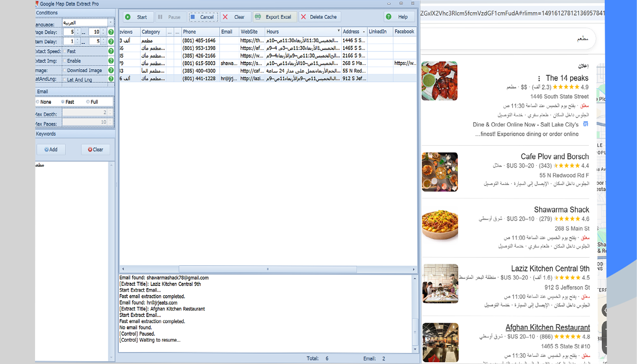The image size is (637, 364).
Task: Select the Fast email radio button
Action: 63,102
